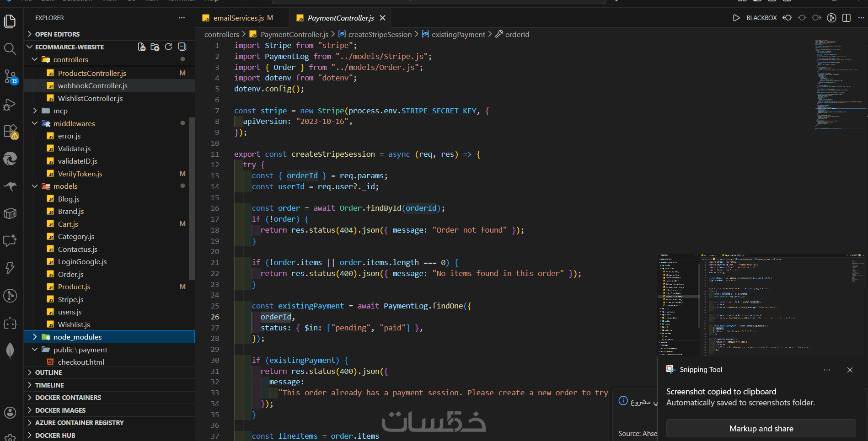Open Explorer views and more actions menu
Image resolution: width=868 pixels, height=441 pixels.
tap(182, 18)
